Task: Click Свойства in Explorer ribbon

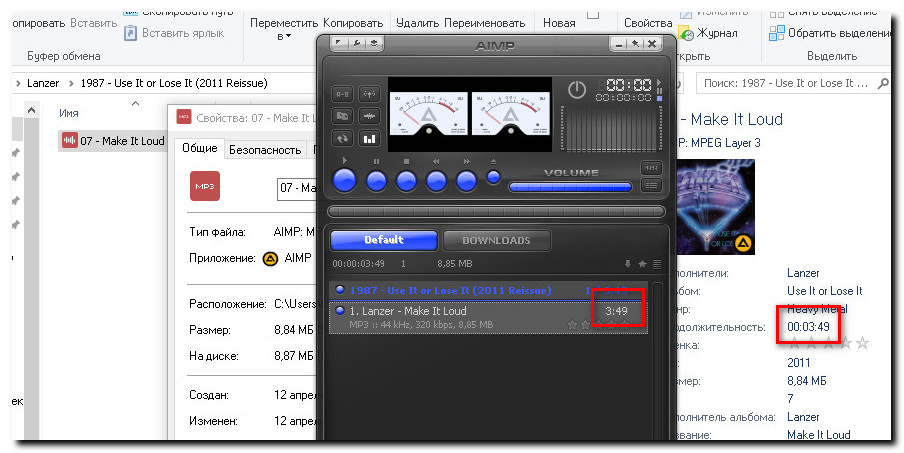Action: (648, 23)
